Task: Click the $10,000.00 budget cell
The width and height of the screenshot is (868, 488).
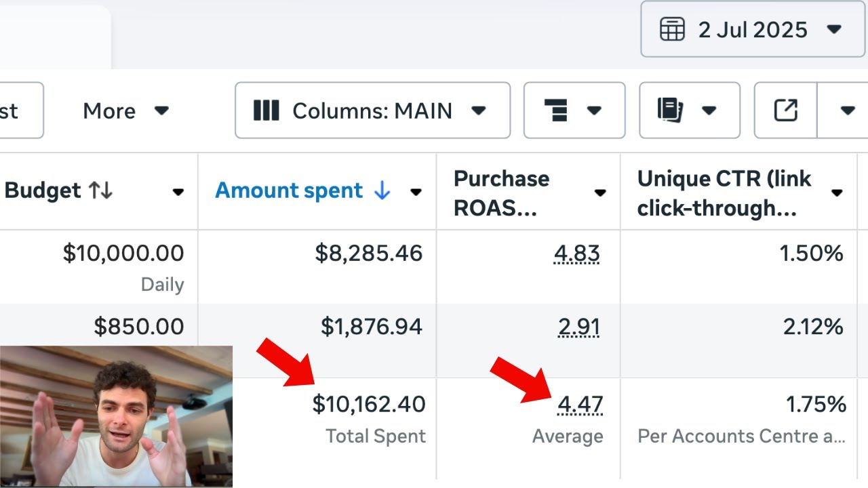Action: (123, 253)
